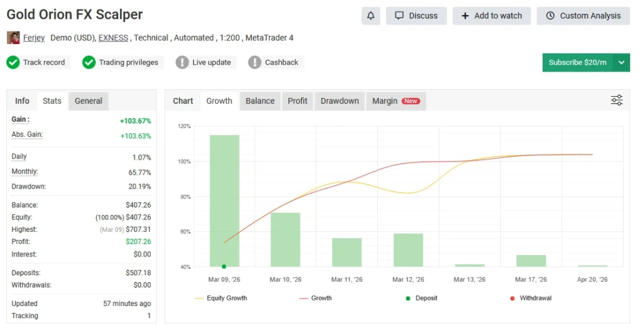644x335 pixels.
Task: Click the 20.19% drawdown value
Action: pyautogui.click(x=140, y=187)
